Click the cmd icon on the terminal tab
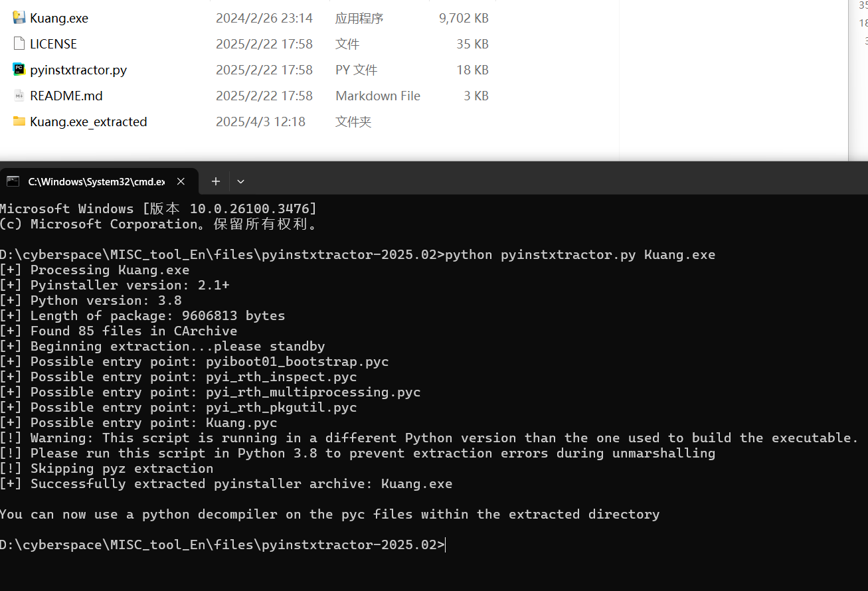Viewport: 868px width, 591px height. pos(13,181)
